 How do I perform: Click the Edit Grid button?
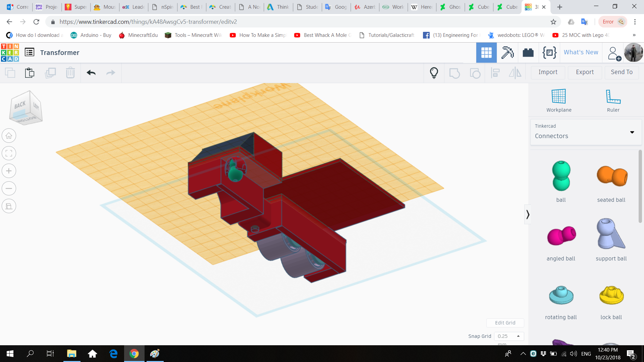click(505, 322)
